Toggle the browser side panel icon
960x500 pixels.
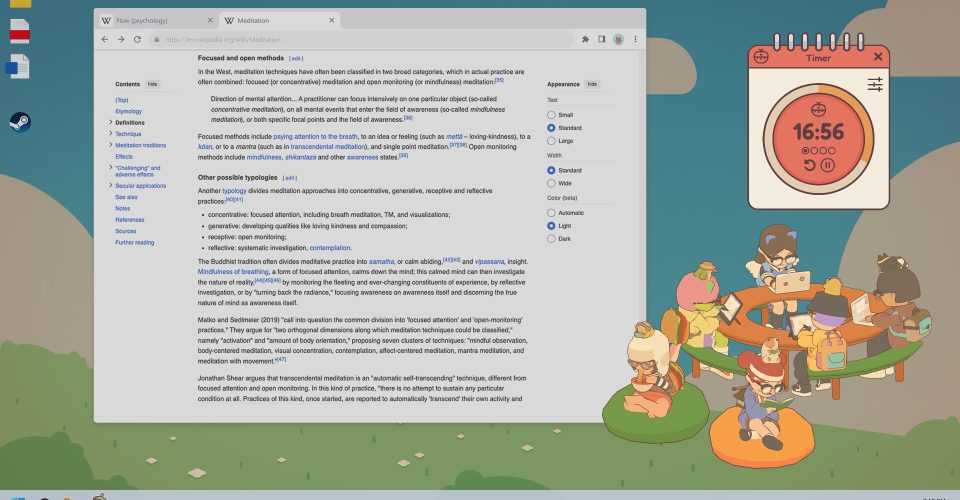click(x=602, y=39)
